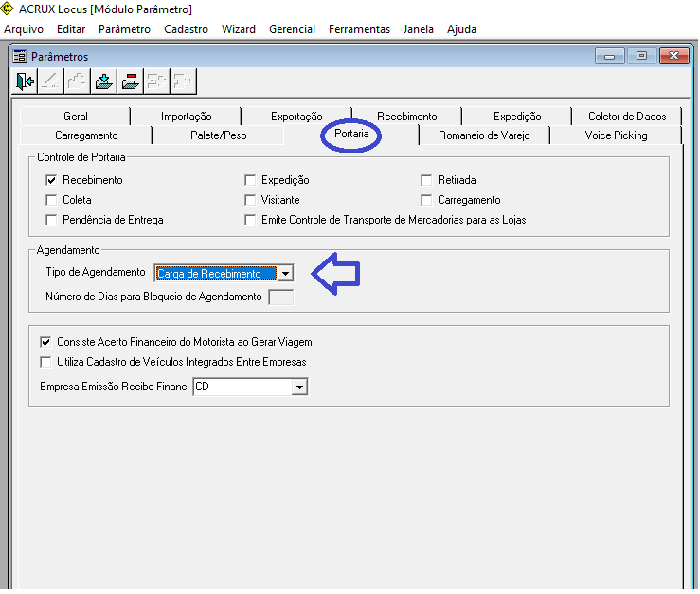This screenshot has width=700, height=594.
Task: Open the Ferramentas menu
Action: click(359, 29)
